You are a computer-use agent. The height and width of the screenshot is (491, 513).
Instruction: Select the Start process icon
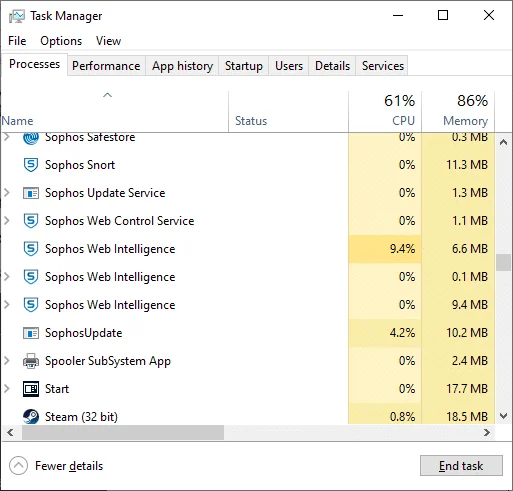click(31, 389)
